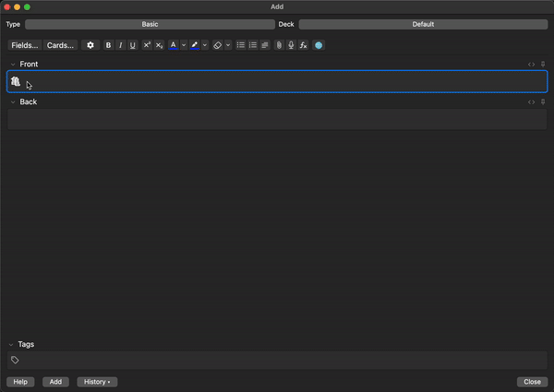Apply superscript formatting
This screenshot has height=392, width=554.
pos(147,45)
